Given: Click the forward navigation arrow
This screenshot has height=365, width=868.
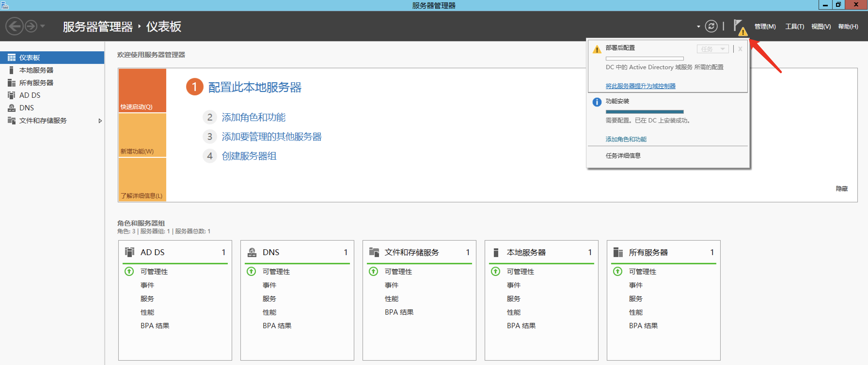Looking at the screenshot, I should 31,26.
